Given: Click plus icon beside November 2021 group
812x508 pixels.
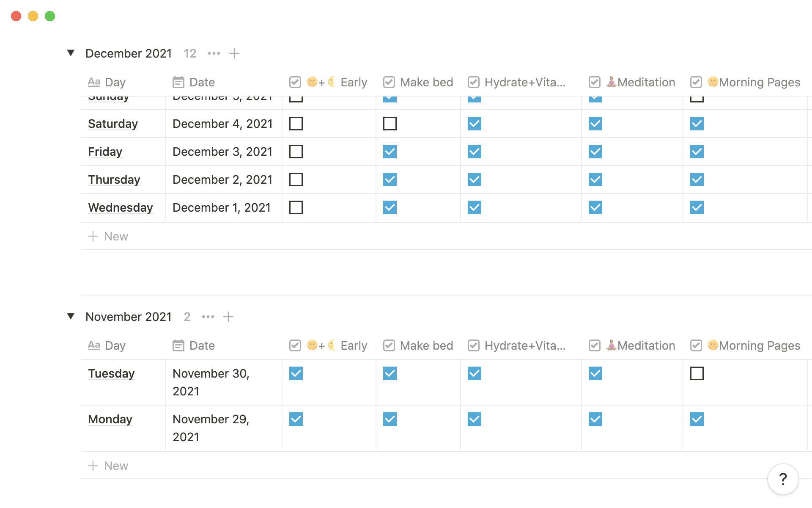Looking at the screenshot, I should tap(228, 317).
